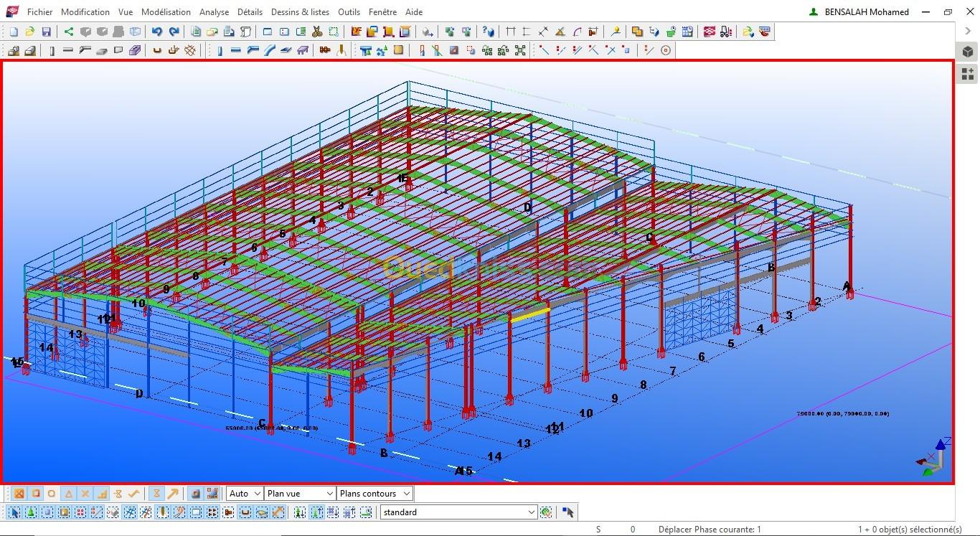Toggle the orange crossed-square snap switch

pyautogui.click(x=19, y=494)
